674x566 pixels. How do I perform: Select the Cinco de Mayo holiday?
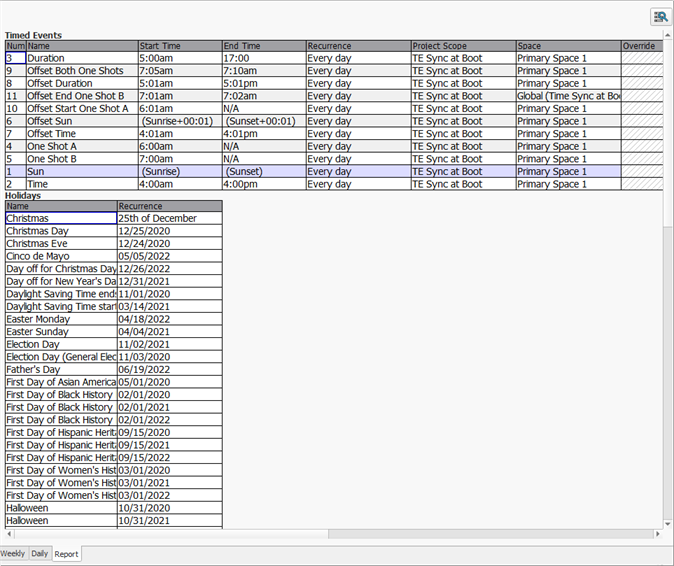click(60, 256)
